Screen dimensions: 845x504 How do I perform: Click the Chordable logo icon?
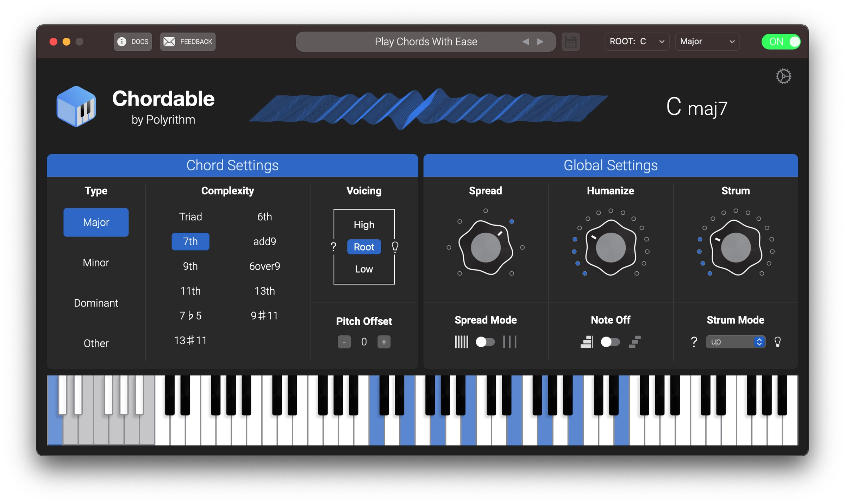(76, 106)
